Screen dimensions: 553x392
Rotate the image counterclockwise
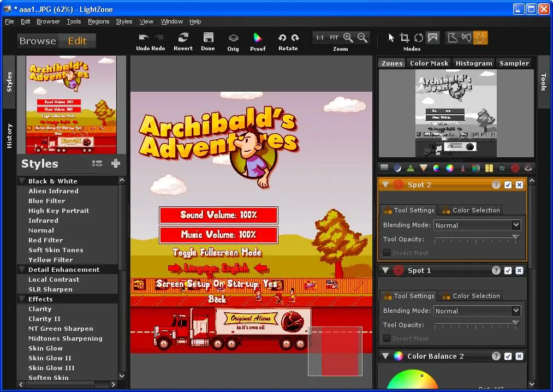point(282,38)
